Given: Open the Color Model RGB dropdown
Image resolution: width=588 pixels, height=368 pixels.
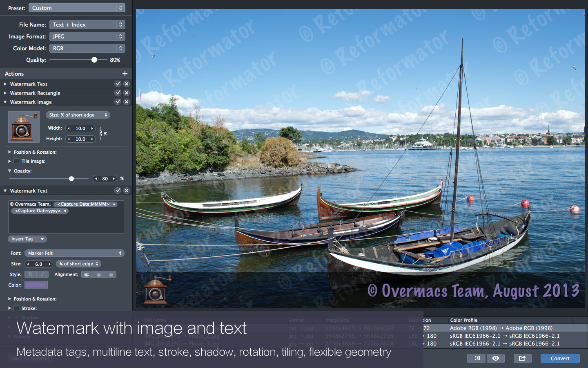Looking at the screenshot, I should click(87, 48).
